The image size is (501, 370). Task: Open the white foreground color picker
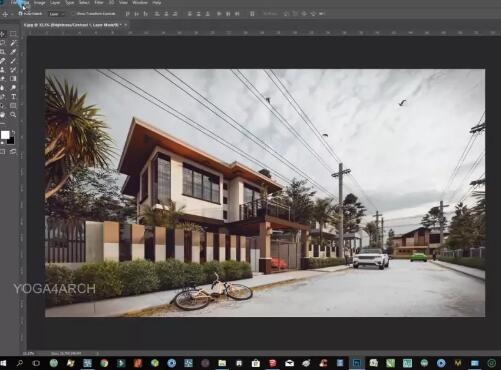point(5,135)
